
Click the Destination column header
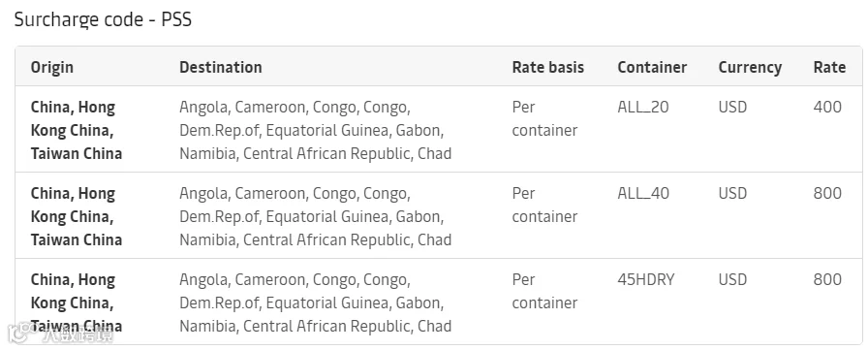click(x=220, y=67)
